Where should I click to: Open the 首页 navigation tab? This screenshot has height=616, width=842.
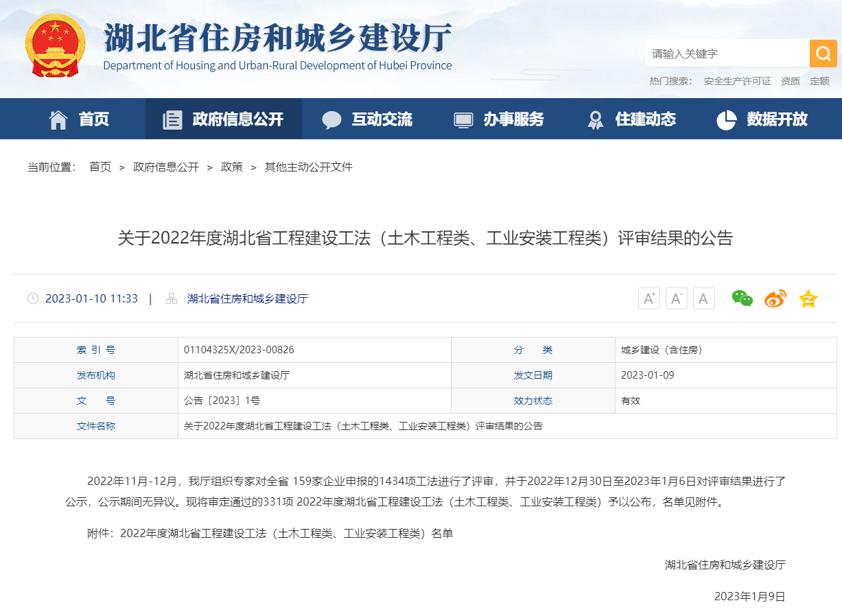pos(79,119)
